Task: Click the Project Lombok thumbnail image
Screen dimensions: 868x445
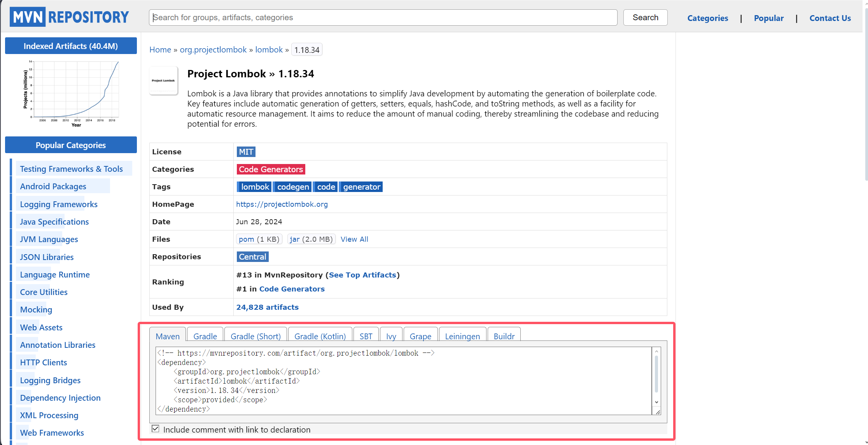Action: pos(163,81)
